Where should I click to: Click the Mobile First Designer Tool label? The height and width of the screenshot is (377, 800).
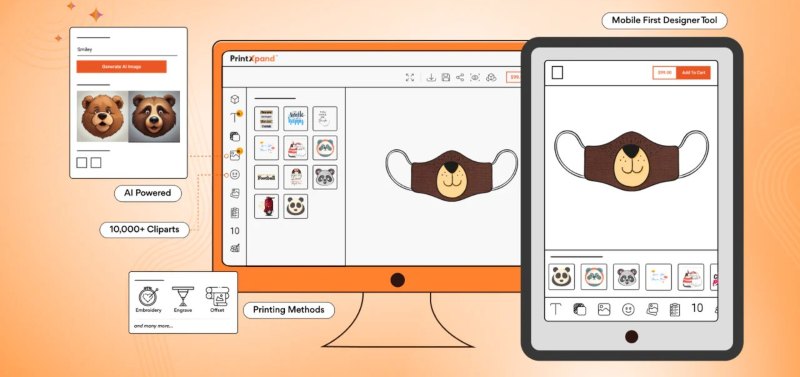point(664,20)
